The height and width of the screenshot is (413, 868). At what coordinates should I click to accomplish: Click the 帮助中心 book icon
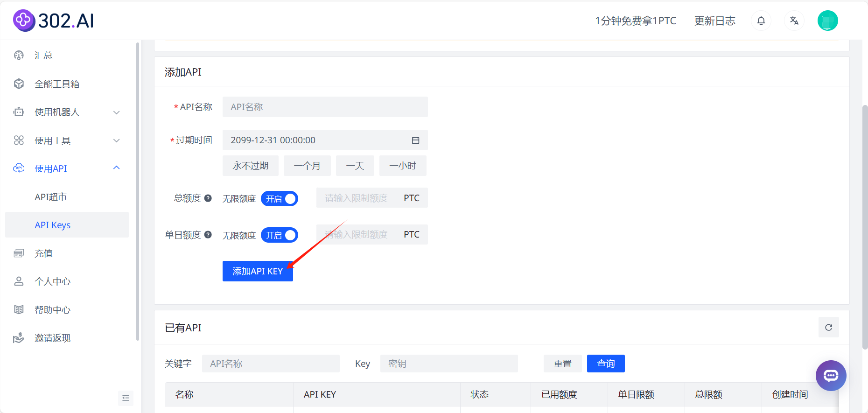click(x=19, y=310)
